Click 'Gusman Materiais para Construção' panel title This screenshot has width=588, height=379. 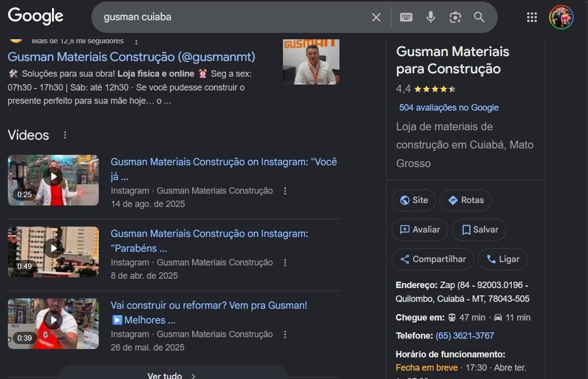(452, 60)
